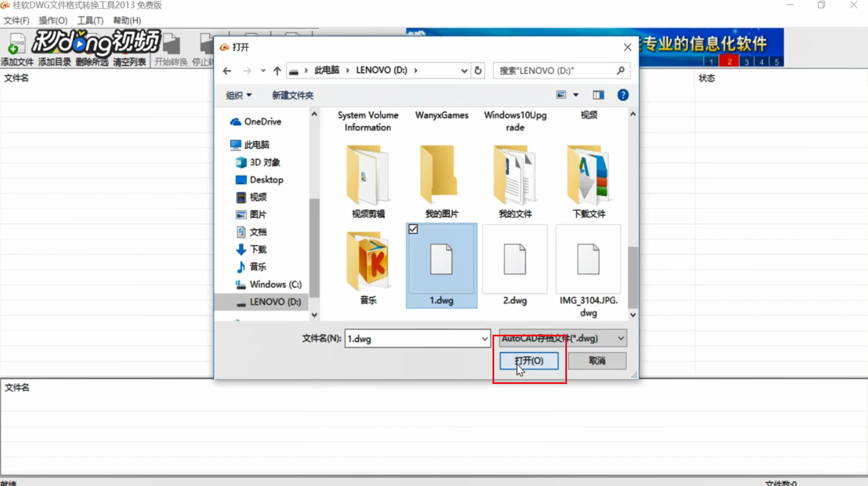
Task: Expand the 组织 dropdown menu
Action: (x=238, y=95)
